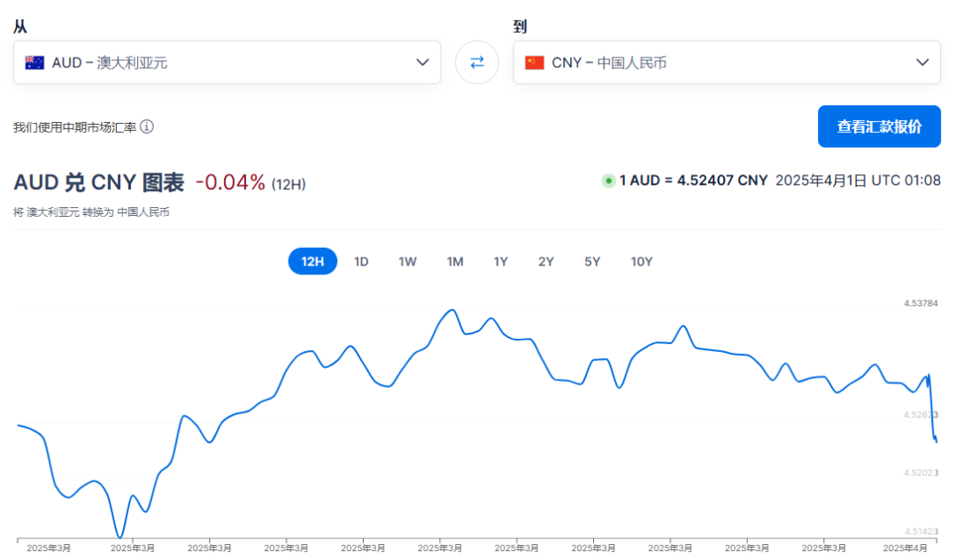The image size is (956, 560).
Task: Click the 4.52023 axis label
Action: 921,472
